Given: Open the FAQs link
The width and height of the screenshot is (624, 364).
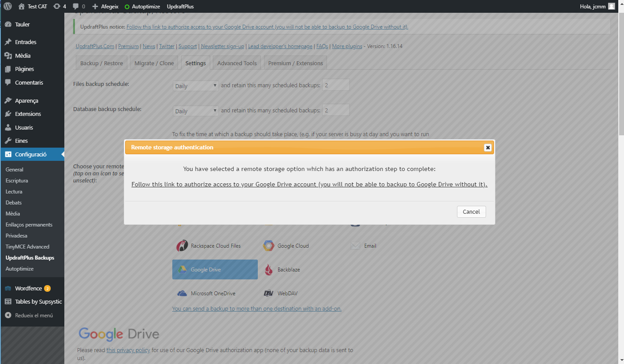Looking at the screenshot, I should pyautogui.click(x=322, y=46).
